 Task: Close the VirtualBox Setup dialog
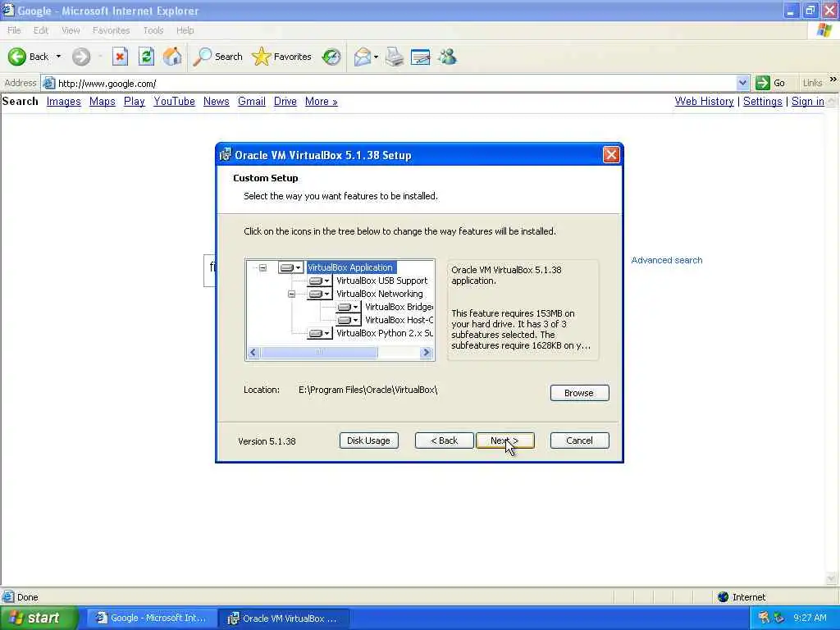(x=610, y=155)
